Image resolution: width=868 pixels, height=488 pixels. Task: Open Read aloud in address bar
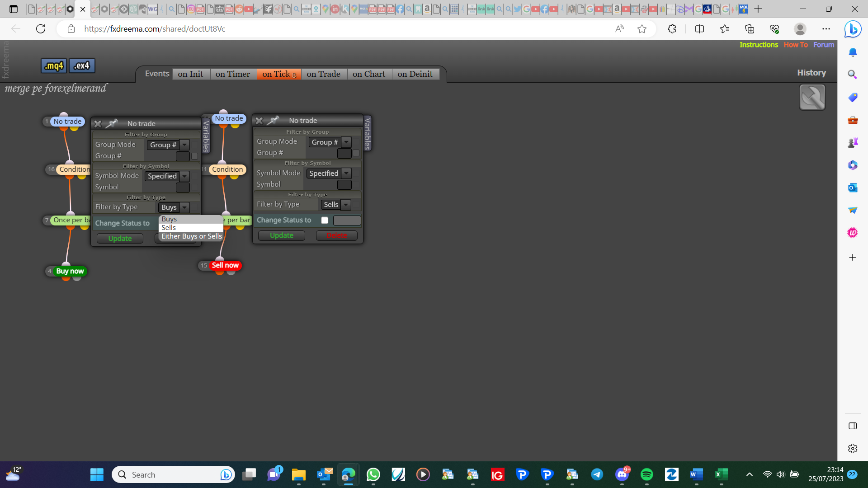(x=619, y=29)
